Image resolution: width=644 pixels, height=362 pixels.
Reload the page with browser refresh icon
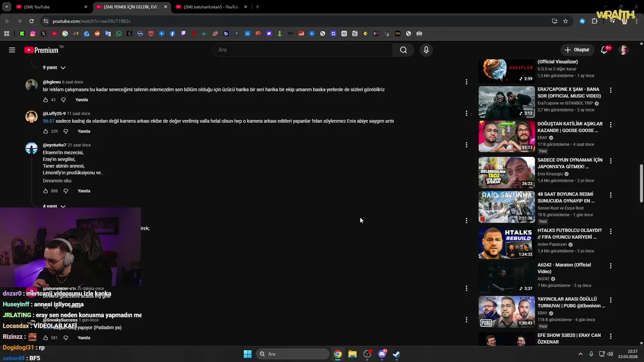(x=31, y=21)
